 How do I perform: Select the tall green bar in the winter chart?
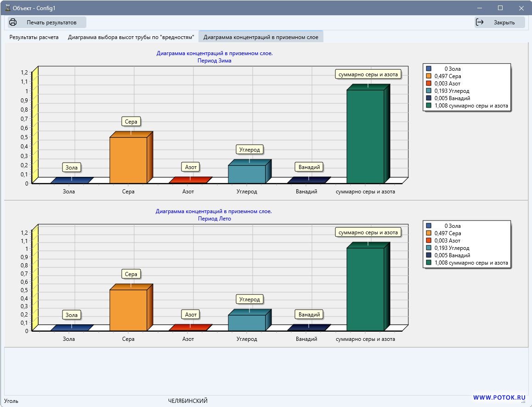[x=365, y=137]
